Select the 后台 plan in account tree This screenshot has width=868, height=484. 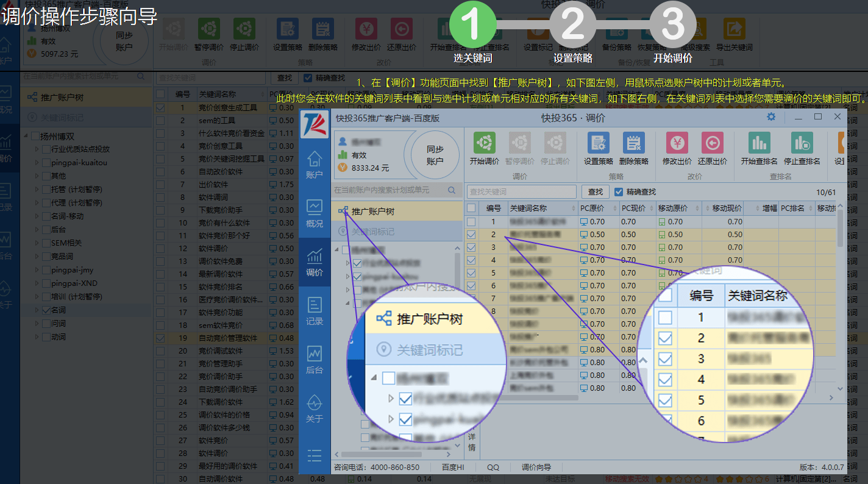pyautogui.click(x=59, y=229)
